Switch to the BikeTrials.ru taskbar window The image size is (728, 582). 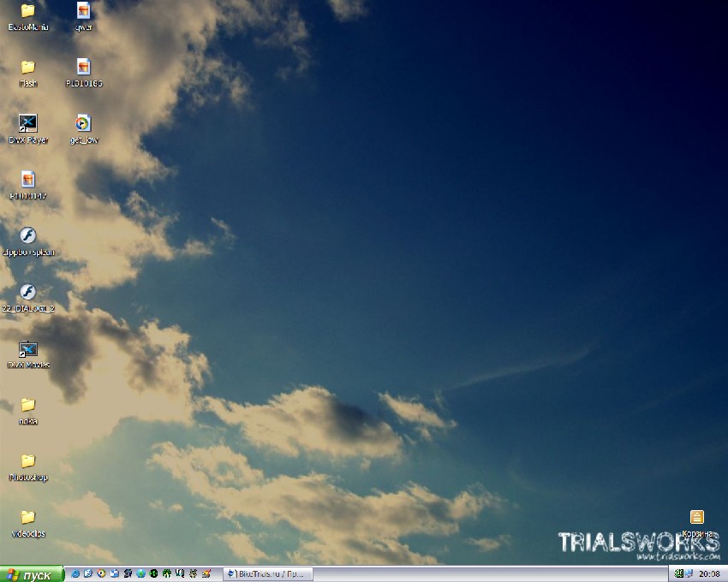point(268,574)
